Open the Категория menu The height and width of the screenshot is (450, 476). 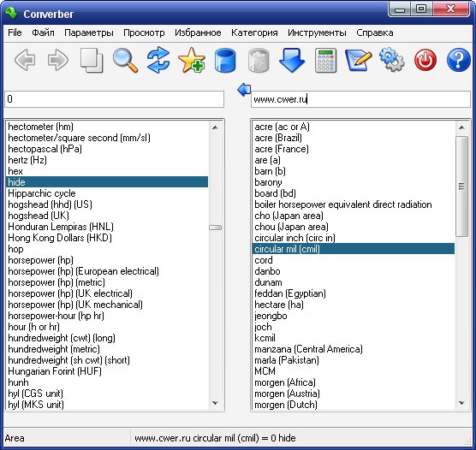254,33
